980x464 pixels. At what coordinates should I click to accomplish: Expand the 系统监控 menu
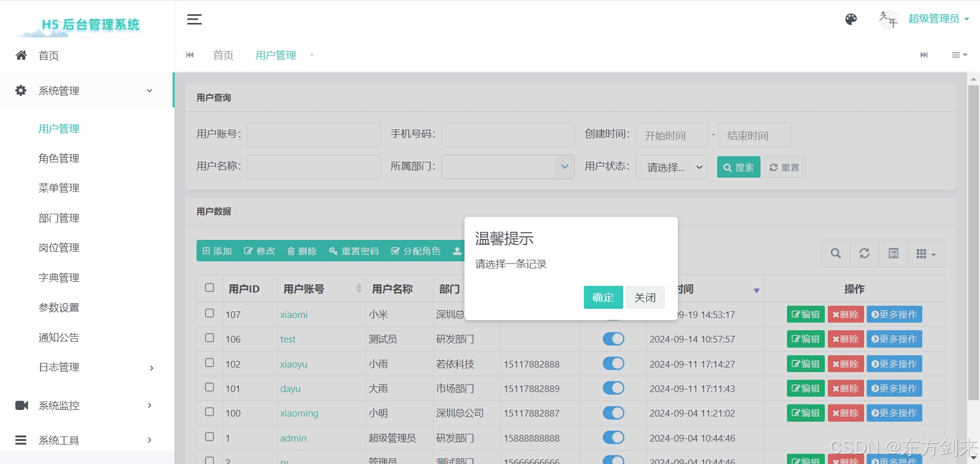coord(87,405)
